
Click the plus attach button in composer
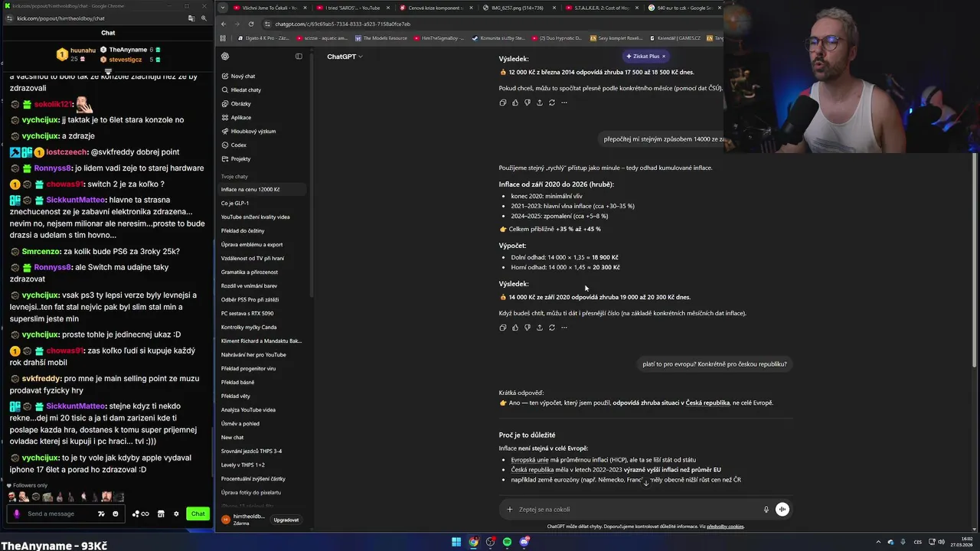point(509,510)
